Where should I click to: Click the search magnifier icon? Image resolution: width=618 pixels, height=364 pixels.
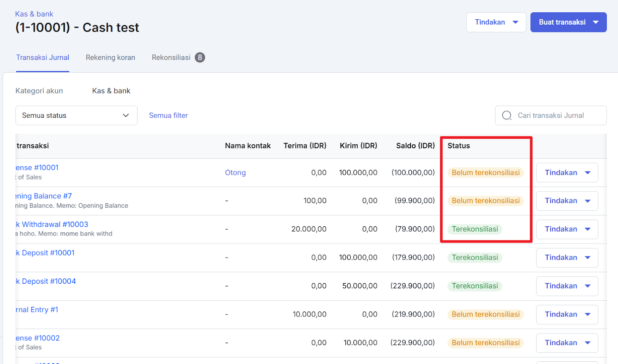(507, 115)
